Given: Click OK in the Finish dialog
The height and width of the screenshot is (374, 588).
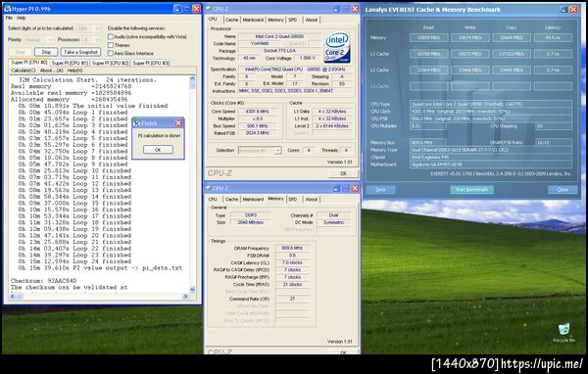Looking at the screenshot, I should pyautogui.click(x=158, y=150).
